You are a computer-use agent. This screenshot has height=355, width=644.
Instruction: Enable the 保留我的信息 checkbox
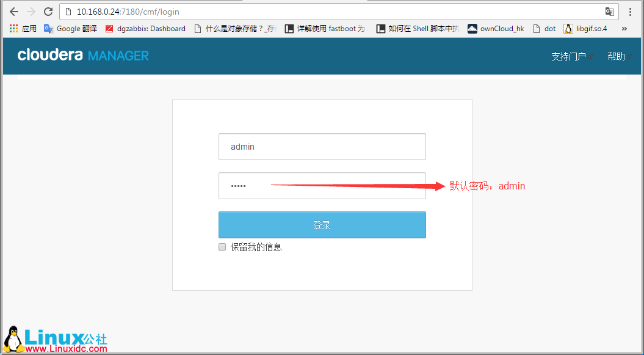(222, 247)
